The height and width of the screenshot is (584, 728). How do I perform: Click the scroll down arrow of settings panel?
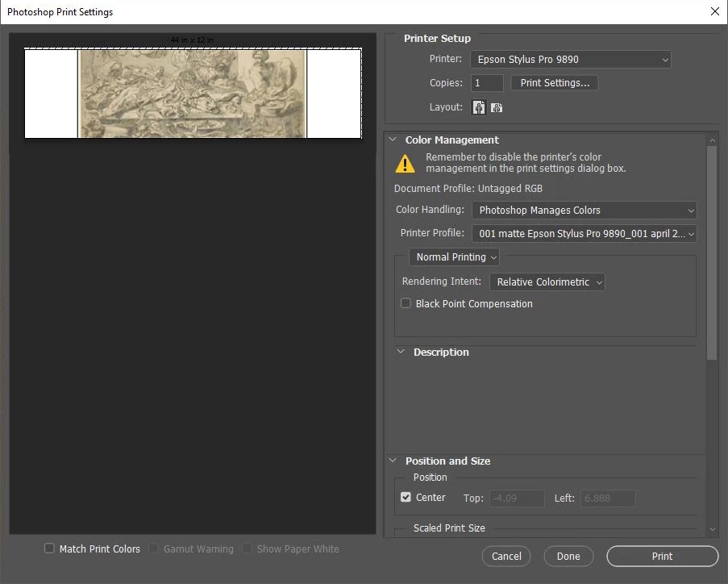[x=712, y=529]
